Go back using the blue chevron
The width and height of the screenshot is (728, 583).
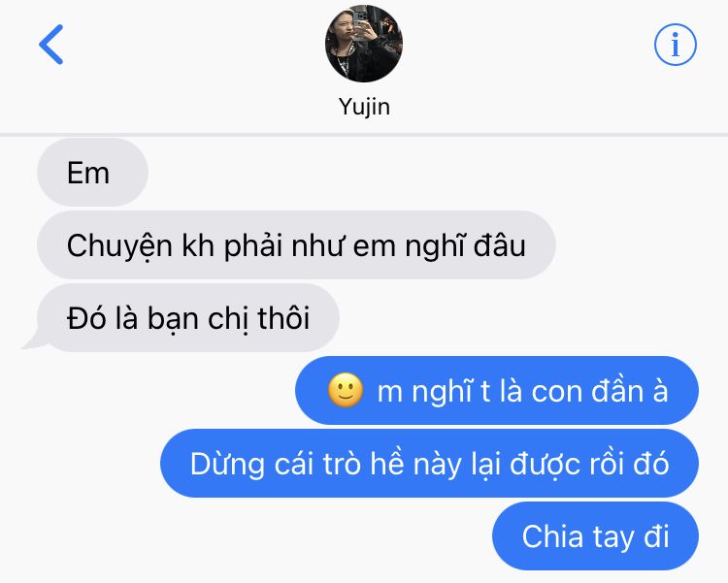click(51, 45)
